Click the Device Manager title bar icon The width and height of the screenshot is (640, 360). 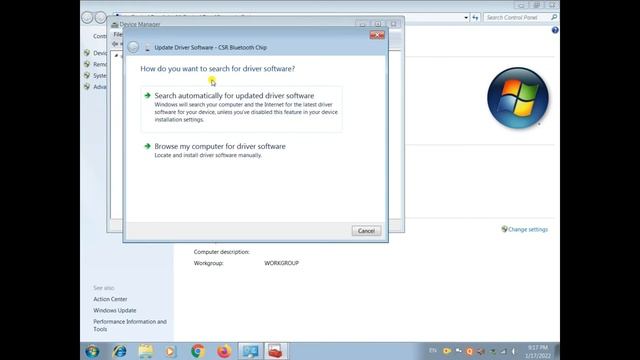point(115,24)
